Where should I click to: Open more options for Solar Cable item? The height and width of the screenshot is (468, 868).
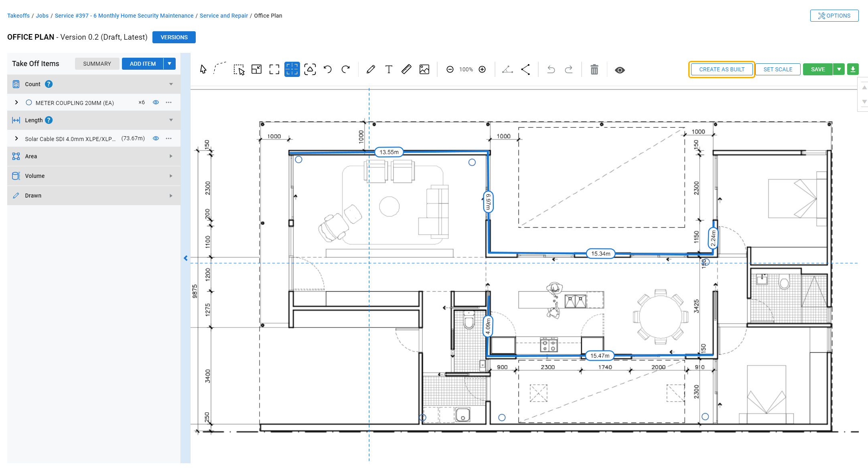click(x=169, y=139)
